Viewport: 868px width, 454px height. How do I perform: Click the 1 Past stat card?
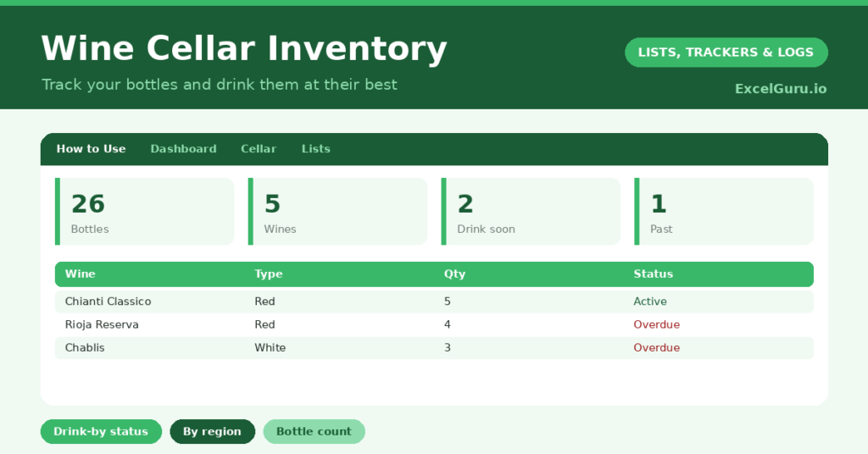(724, 211)
